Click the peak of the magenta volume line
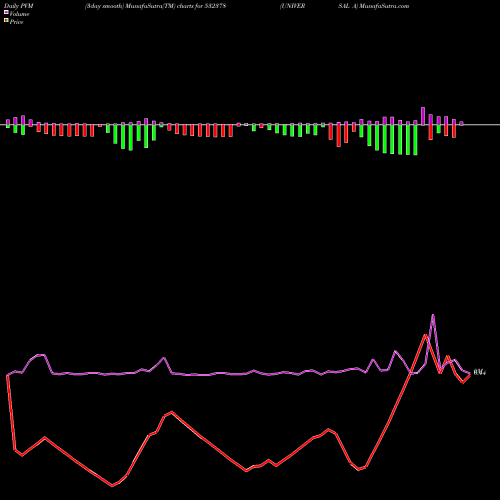500x500 pixels. (433, 315)
